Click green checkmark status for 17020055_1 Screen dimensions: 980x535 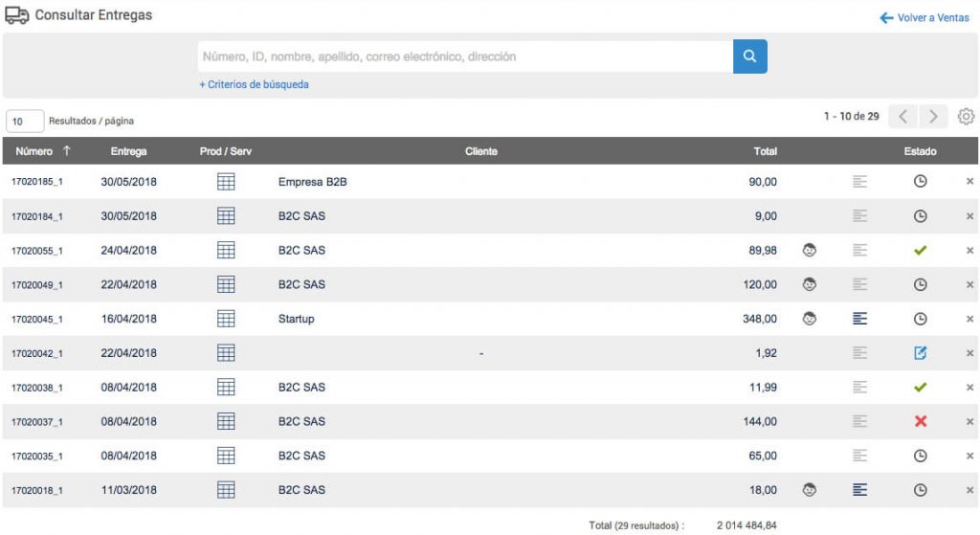920,251
